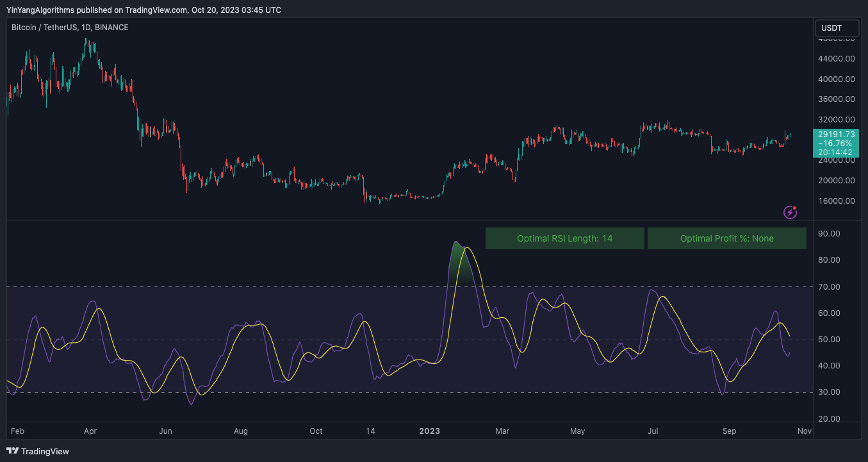Click the Feb label on time axis
The height and width of the screenshot is (462, 868).
pyautogui.click(x=19, y=431)
